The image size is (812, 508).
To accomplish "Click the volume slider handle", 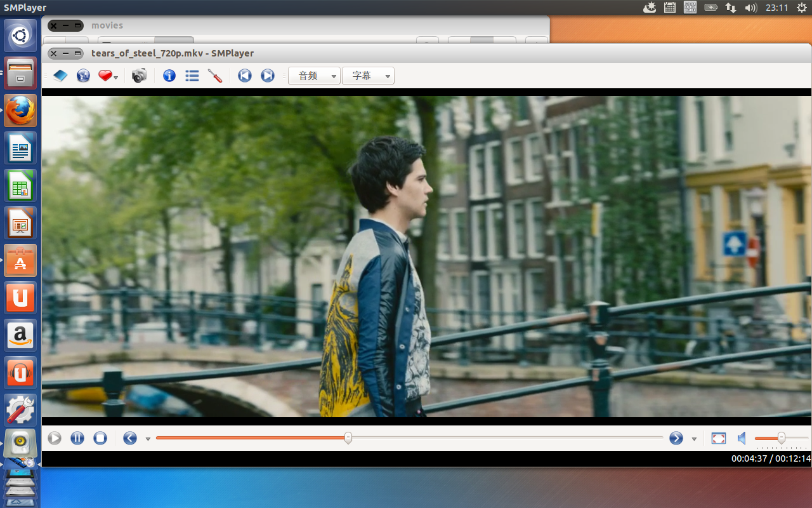I will pyautogui.click(x=782, y=438).
